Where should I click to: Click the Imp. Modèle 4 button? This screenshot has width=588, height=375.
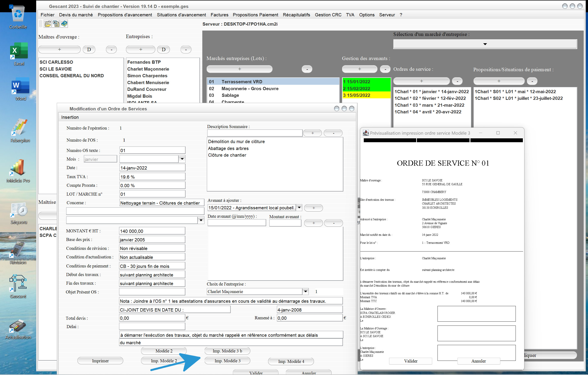[291, 361]
